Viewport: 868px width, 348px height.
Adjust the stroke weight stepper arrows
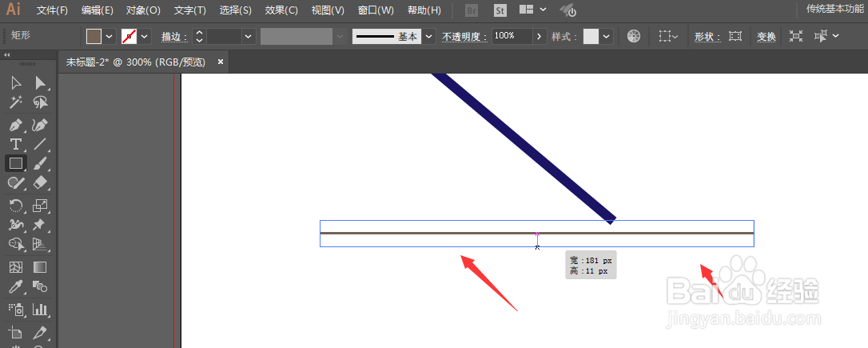point(200,37)
